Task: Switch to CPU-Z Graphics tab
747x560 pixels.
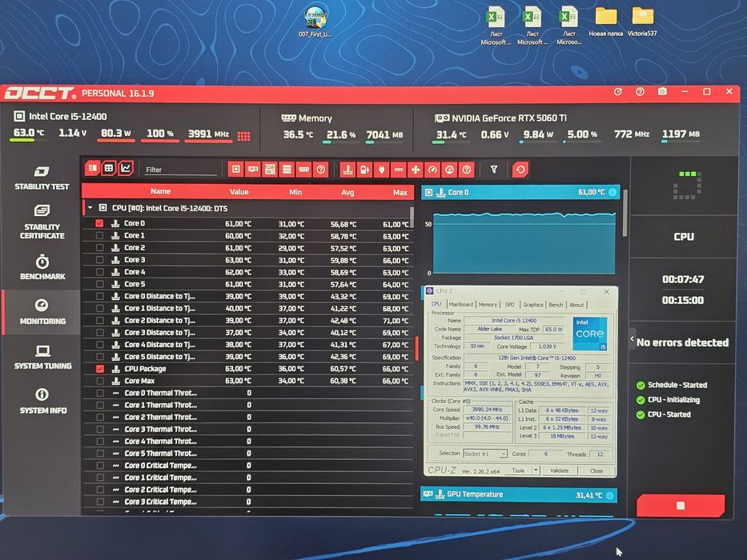Action: pos(532,304)
